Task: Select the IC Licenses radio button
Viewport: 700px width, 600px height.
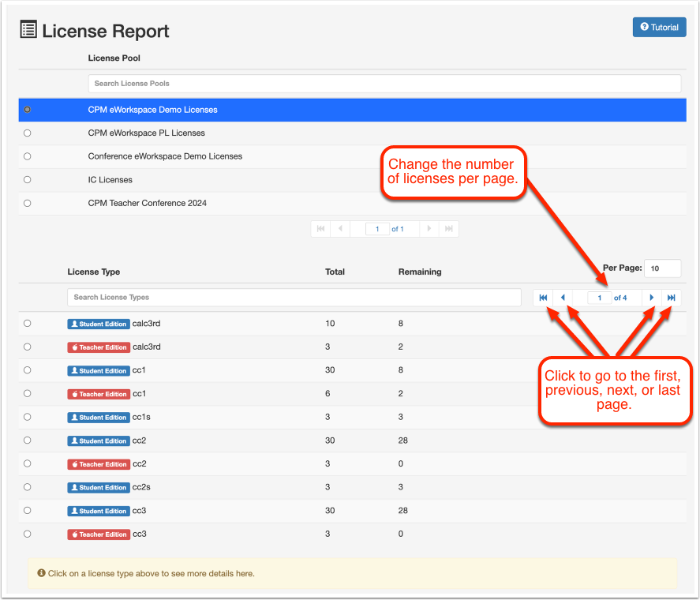Action: (28, 179)
